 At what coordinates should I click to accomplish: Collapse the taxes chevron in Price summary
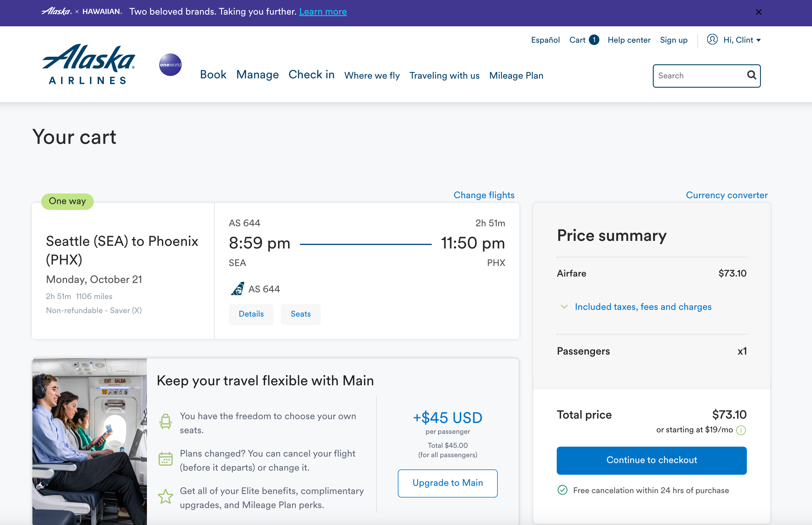[564, 306]
